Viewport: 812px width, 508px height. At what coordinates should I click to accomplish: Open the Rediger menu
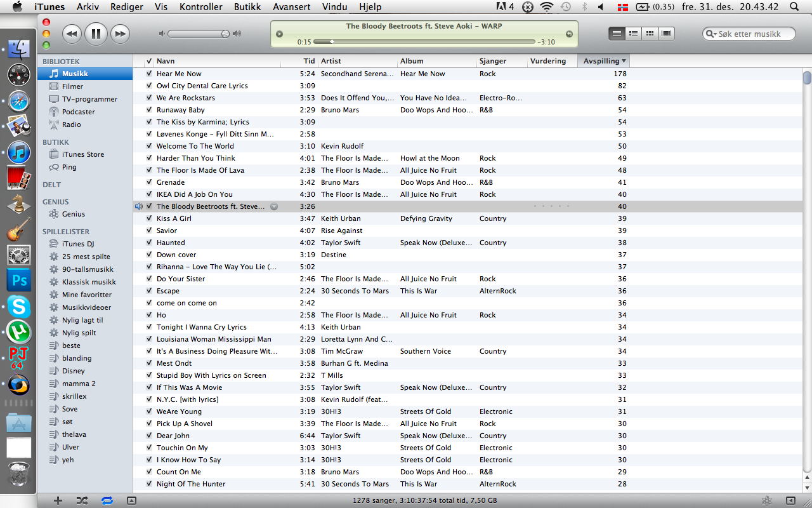click(x=127, y=7)
